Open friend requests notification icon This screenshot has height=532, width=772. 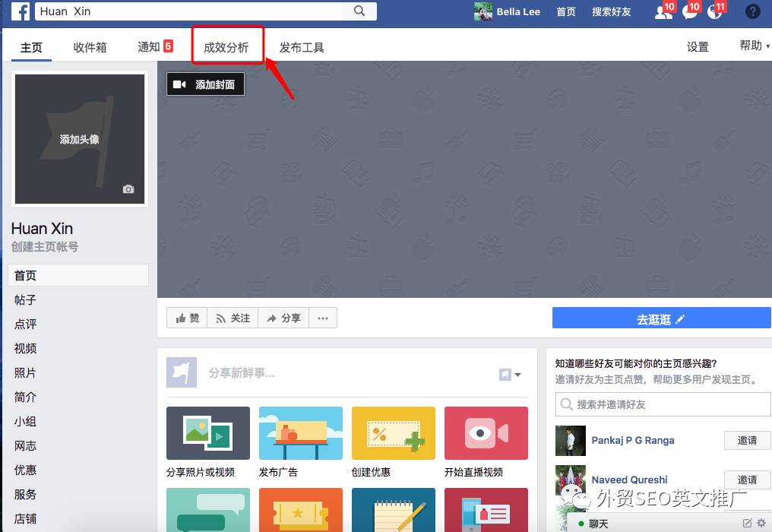tap(663, 11)
